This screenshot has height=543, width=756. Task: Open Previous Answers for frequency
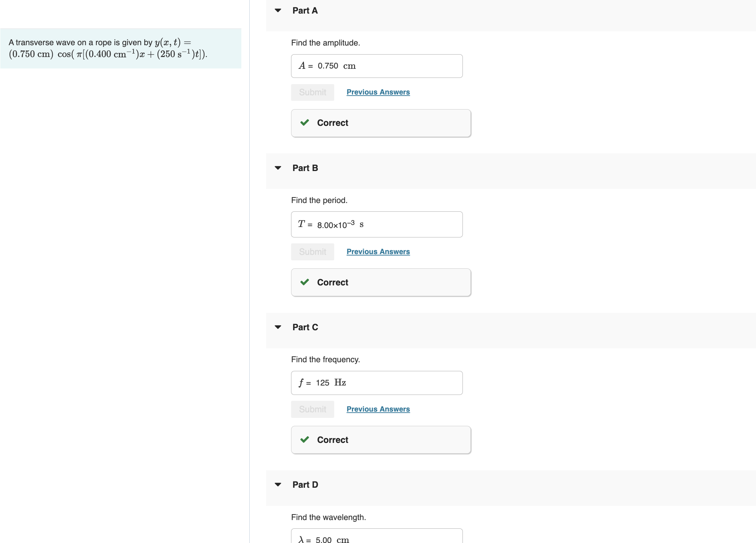click(x=378, y=409)
